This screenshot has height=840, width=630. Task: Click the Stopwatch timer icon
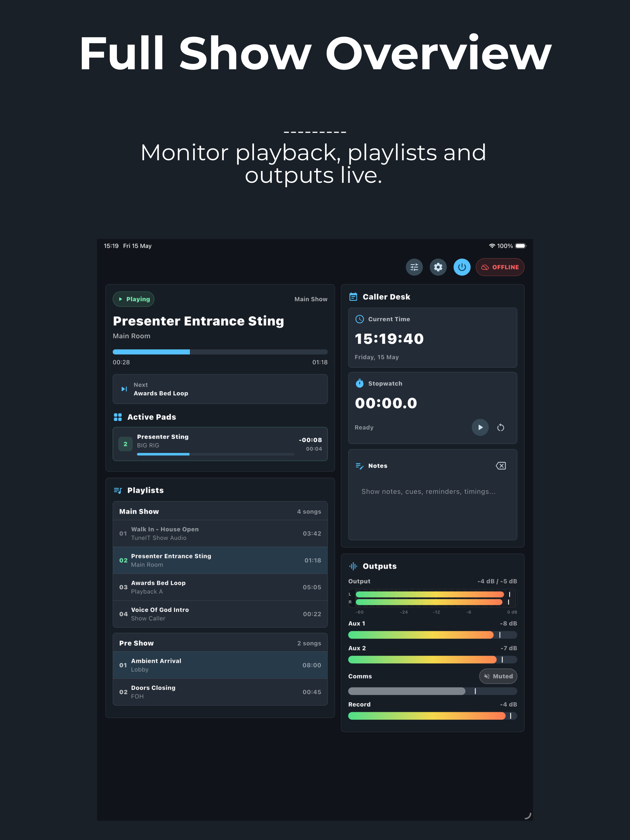[x=359, y=383]
